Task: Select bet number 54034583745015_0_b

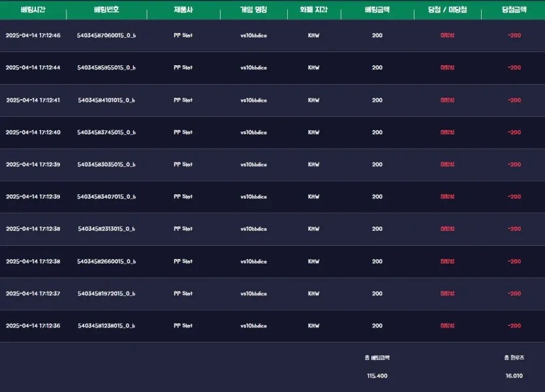Action: pos(106,132)
